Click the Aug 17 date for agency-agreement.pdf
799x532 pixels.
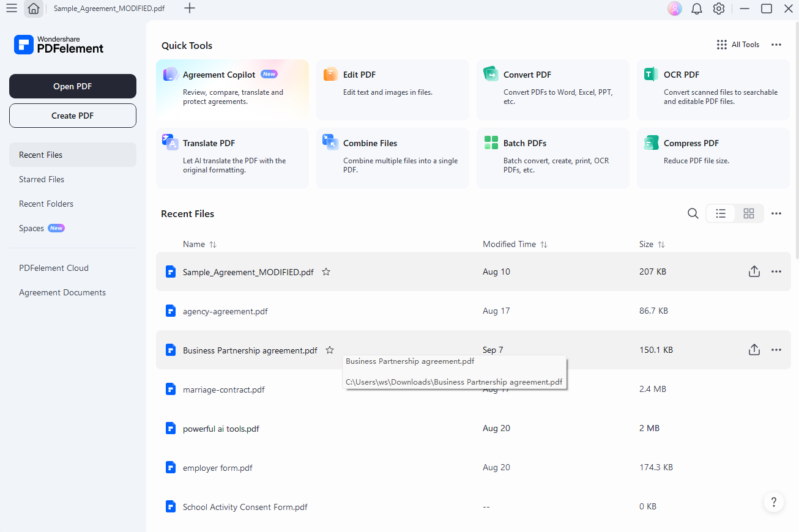coord(496,311)
